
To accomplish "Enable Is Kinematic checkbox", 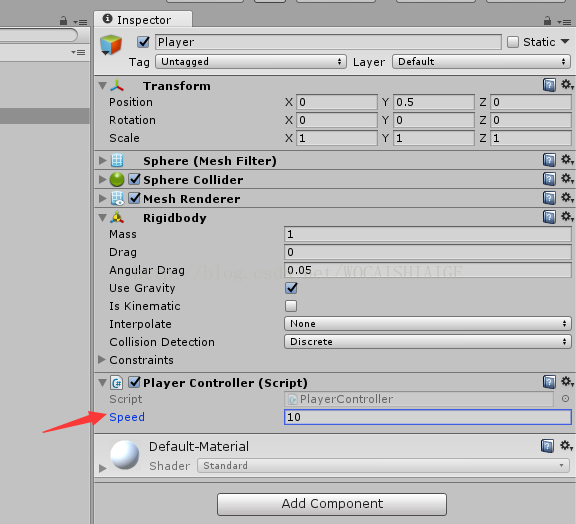I will tap(291, 306).
